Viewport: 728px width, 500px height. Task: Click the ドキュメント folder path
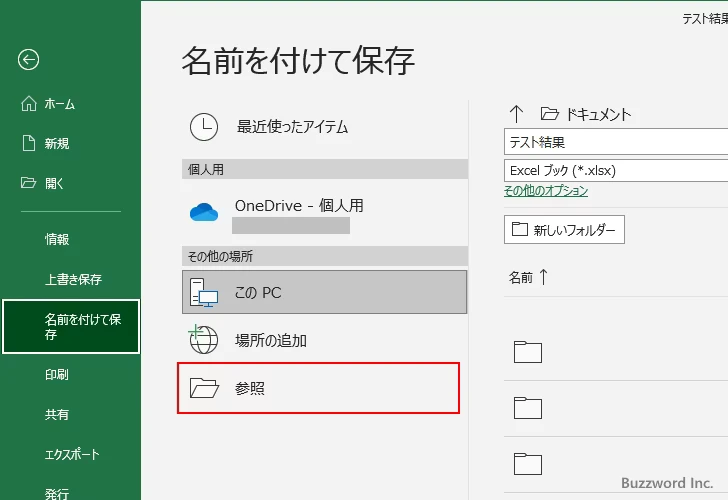coord(598,114)
